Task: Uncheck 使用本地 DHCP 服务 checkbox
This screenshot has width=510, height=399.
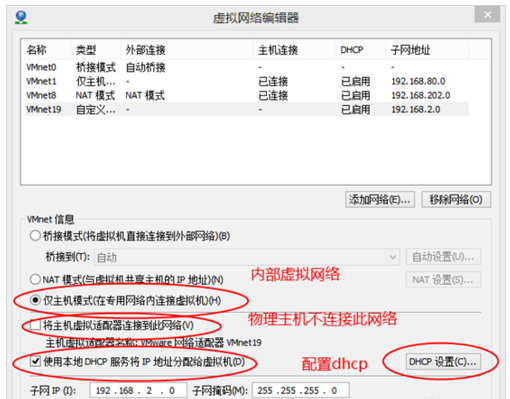Action: click(x=35, y=361)
